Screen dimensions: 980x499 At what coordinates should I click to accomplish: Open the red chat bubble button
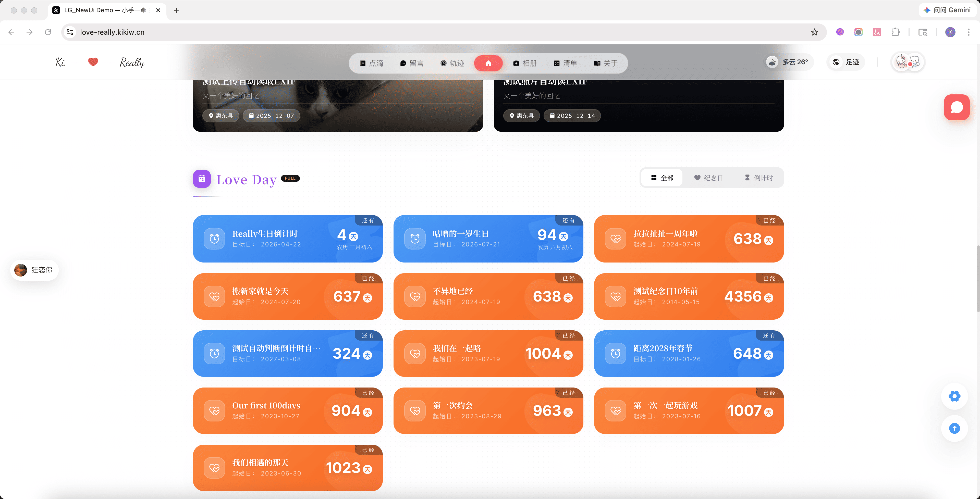click(x=957, y=107)
